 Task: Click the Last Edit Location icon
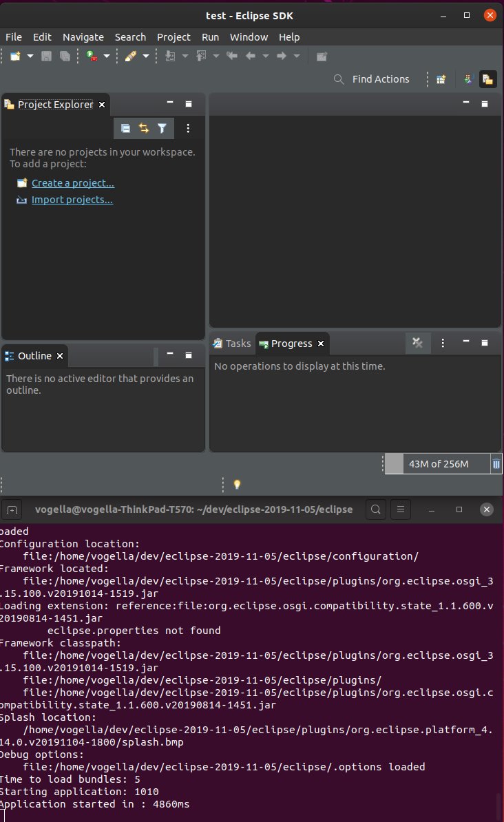232,56
